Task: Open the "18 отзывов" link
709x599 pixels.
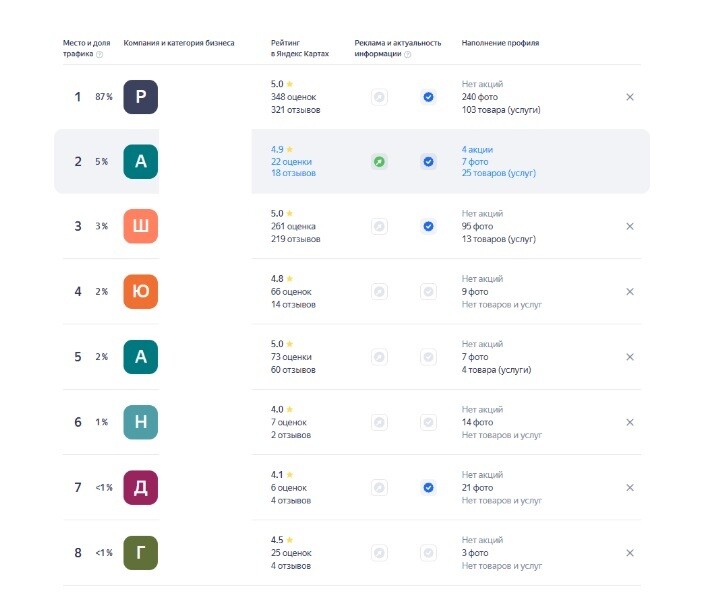Action: 293,173
